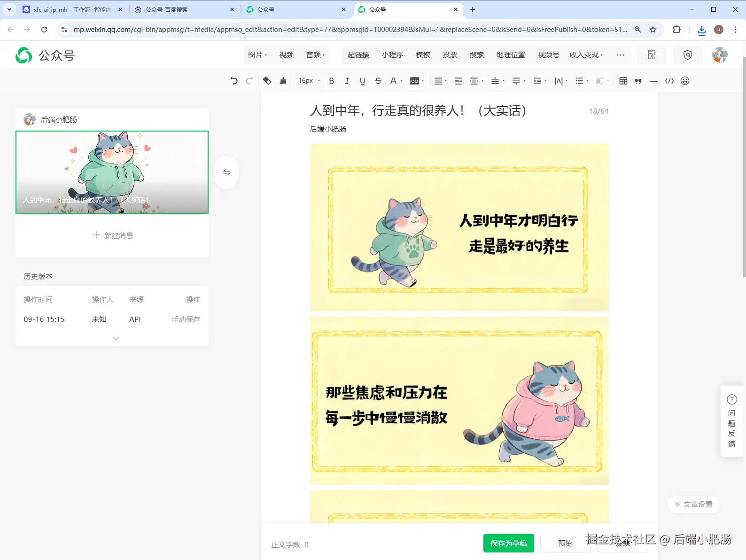Toggle the sidebar with the swap arrows button
Image resolution: width=746 pixels, height=560 pixels.
226,172
